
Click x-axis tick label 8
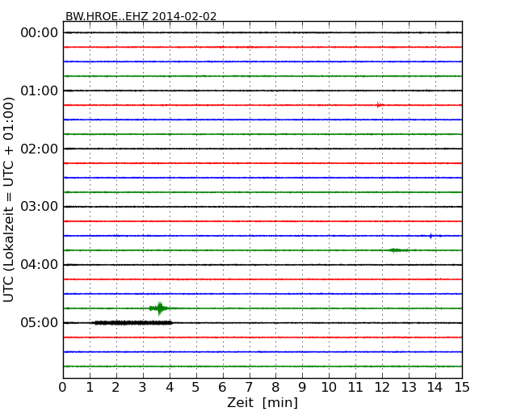[x=275, y=388]
